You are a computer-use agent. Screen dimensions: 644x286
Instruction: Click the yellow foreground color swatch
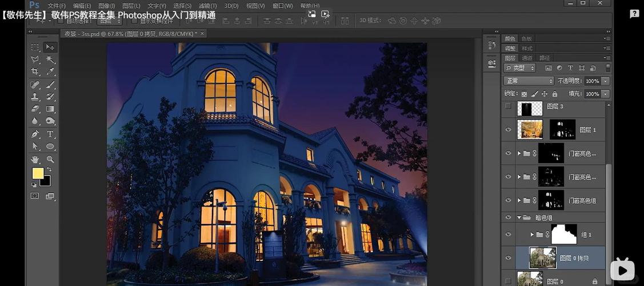[38, 173]
